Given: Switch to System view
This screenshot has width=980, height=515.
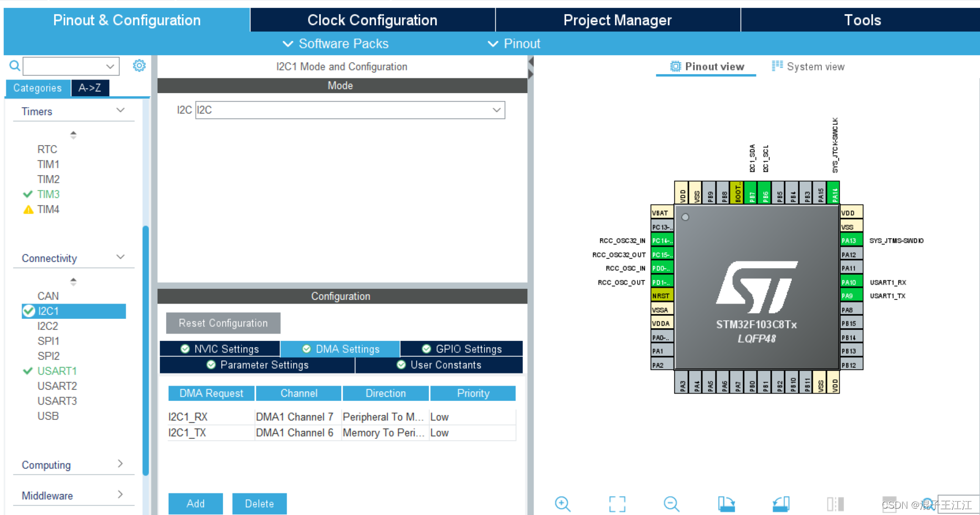Looking at the screenshot, I should click(808, 66).
